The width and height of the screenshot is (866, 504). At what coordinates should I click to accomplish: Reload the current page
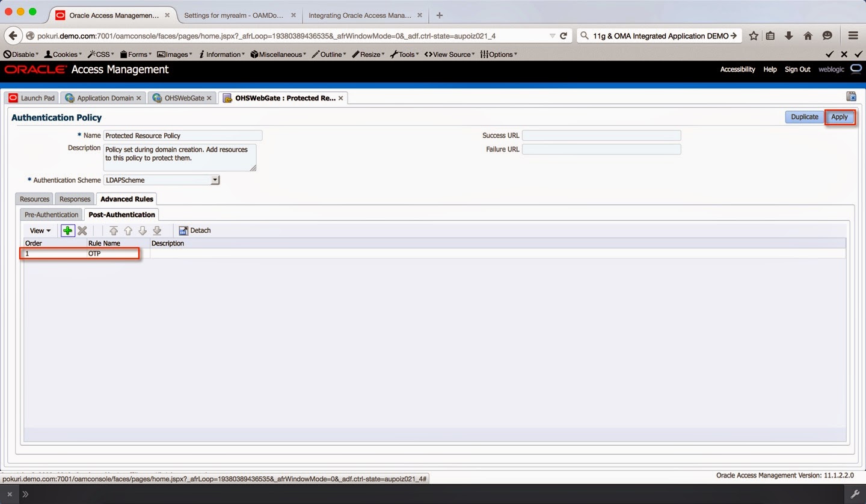563,35
